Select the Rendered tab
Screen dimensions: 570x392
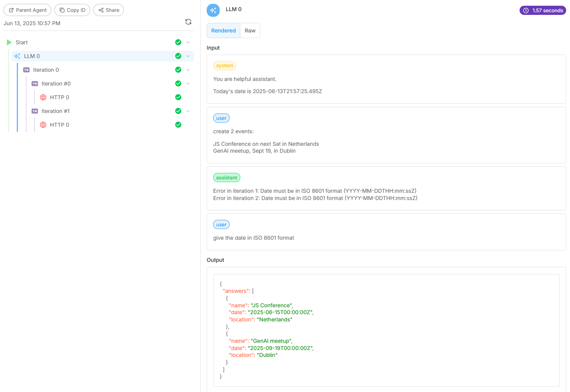tap(223, 31)
